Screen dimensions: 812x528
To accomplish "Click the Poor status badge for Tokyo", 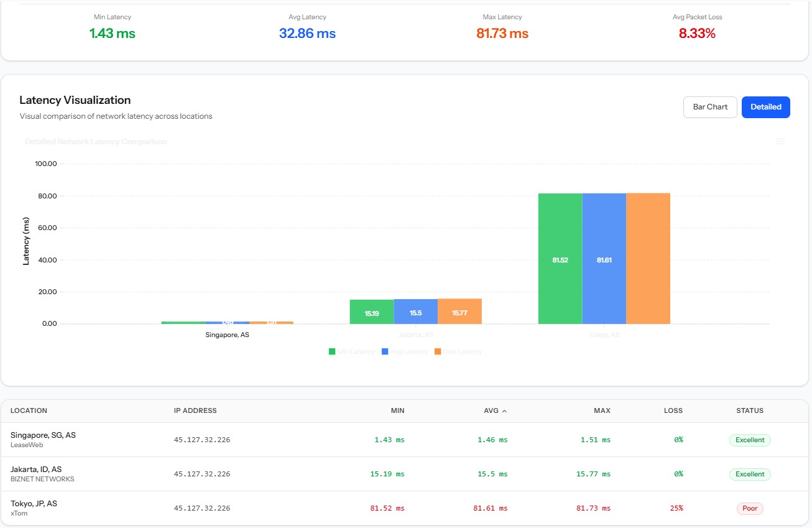I will [x=750, y=508].
